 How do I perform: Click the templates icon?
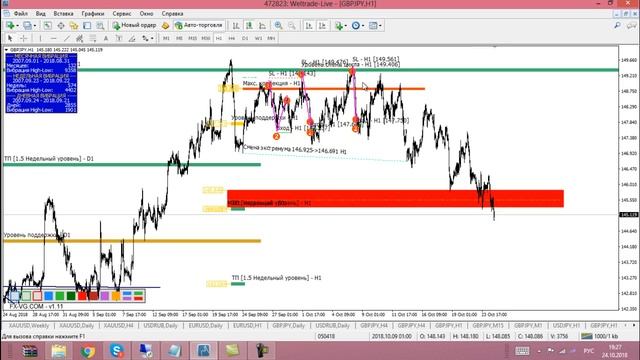point(373,26)
